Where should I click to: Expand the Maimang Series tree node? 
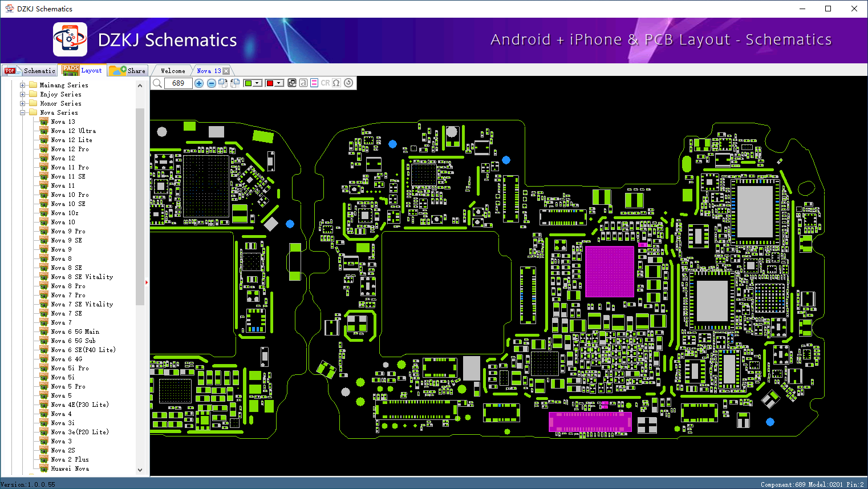pyautogui.click(x=23, y=85)
